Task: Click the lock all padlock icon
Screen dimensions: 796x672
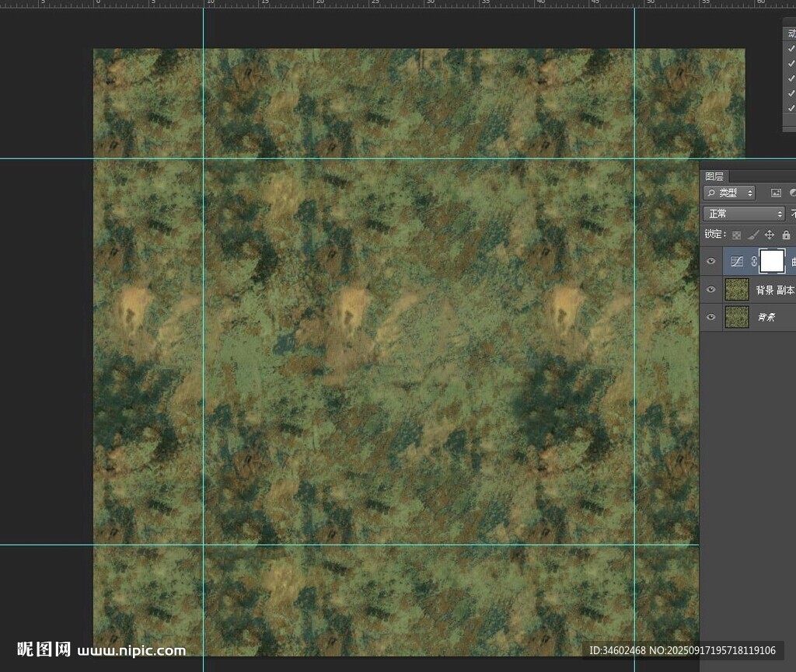Action: coord(786,235)
